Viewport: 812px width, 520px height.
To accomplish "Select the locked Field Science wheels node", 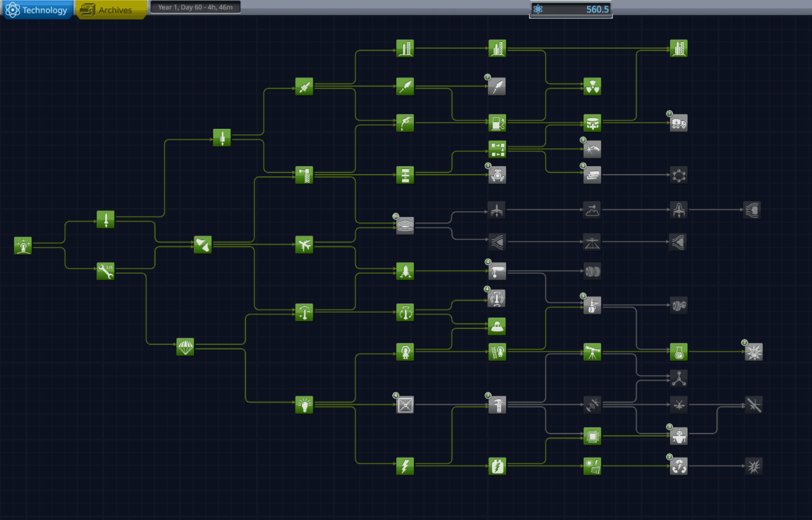I will (592, 271).
